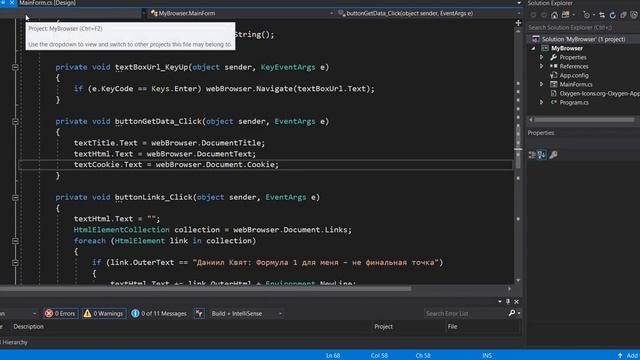Viewport: 640px width, 360px height.
Task: Collapse the MyBrowser project node
Action: pyautogui.click(x=533, y=48)
